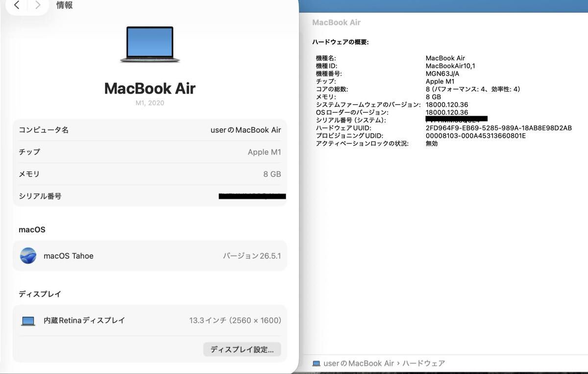Select the 機種ID: label
This screenshot has height=374, width=588.
pyautogui.click(x=326, y=66)
